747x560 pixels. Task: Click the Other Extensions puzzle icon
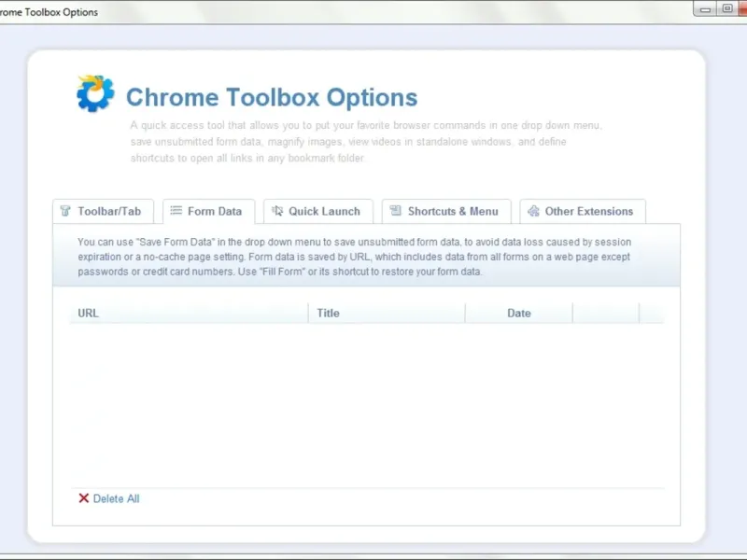533,211
